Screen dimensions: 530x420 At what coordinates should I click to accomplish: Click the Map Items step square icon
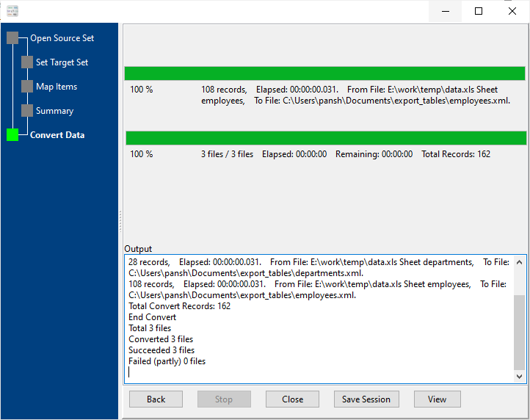pyautogui.click(x=27, y=87)
